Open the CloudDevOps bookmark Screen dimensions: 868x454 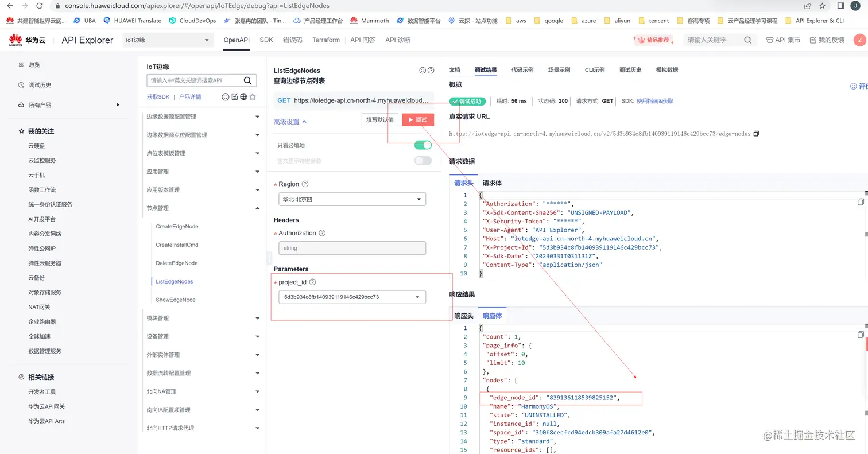pos(193,21)
